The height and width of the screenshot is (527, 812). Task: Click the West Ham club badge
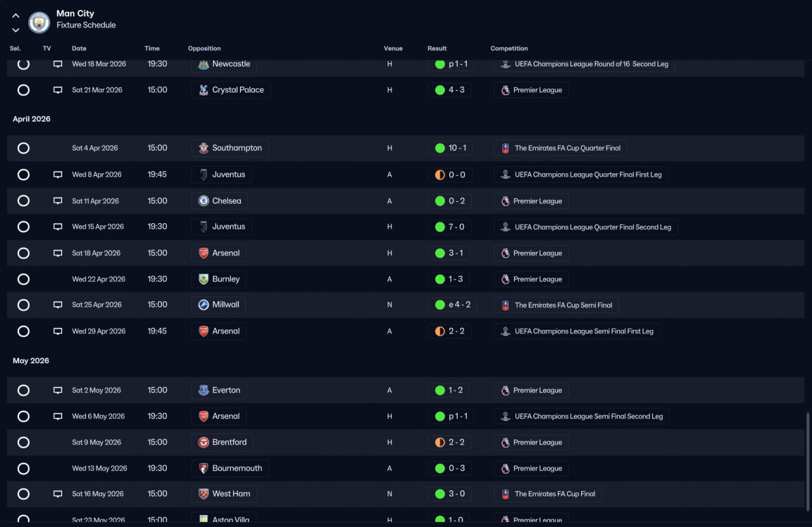pyautogui.click(x=203, y=493)
